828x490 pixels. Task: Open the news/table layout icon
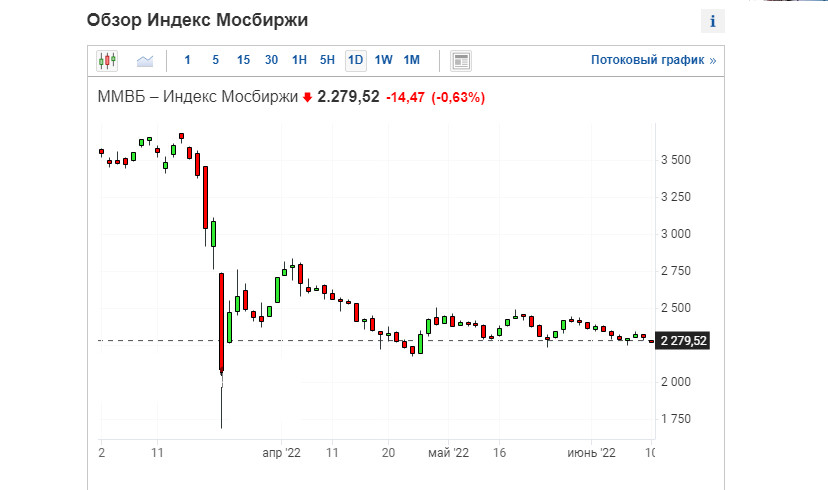[461, 61]
